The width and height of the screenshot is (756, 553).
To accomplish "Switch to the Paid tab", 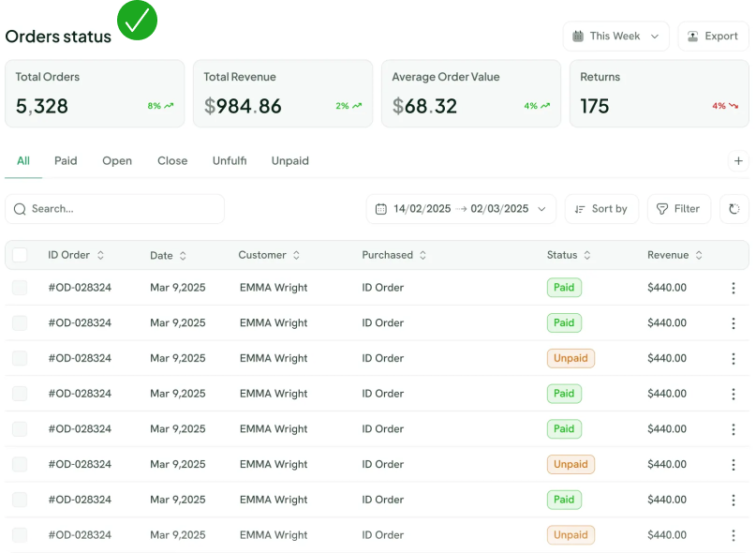I will click(x=66, y=161).
